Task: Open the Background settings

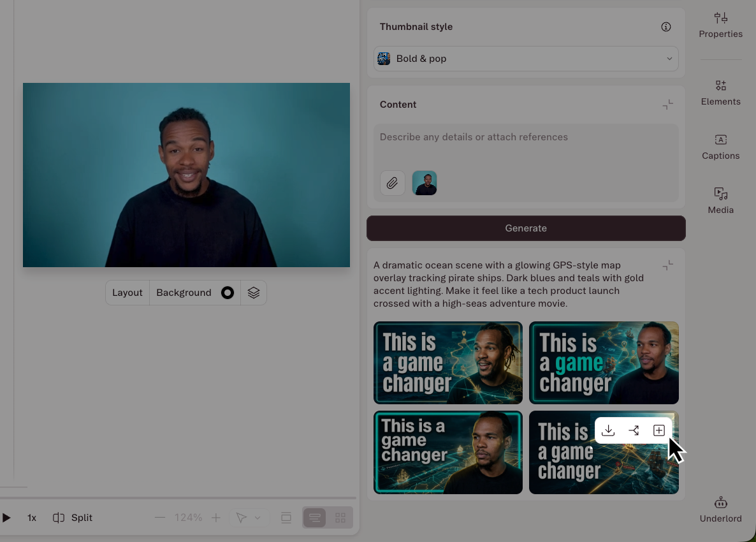Action: click(x=184, y=293)
